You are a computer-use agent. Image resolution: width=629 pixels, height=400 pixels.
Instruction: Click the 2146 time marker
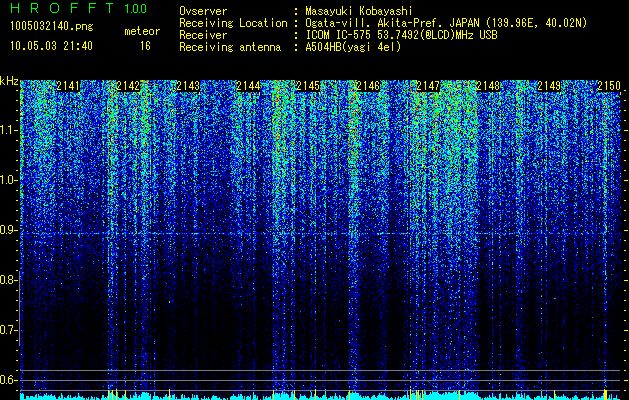pos(368,86)
